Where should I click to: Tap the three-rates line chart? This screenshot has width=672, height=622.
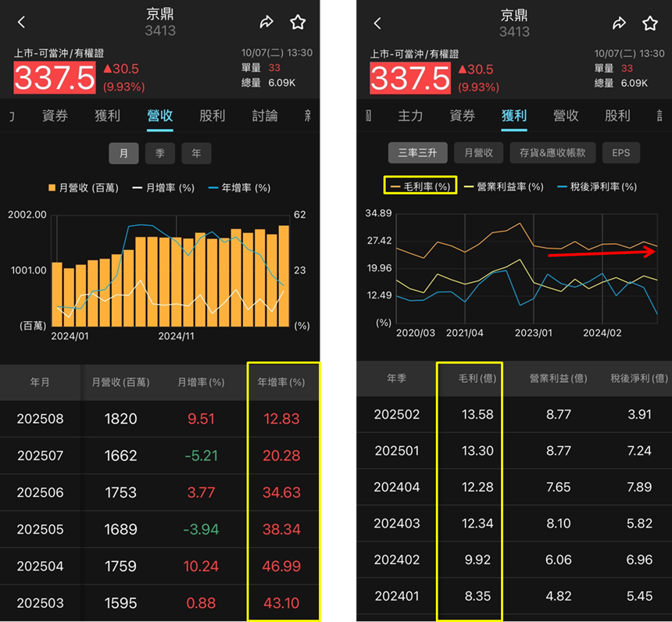(x=527, y=268)
